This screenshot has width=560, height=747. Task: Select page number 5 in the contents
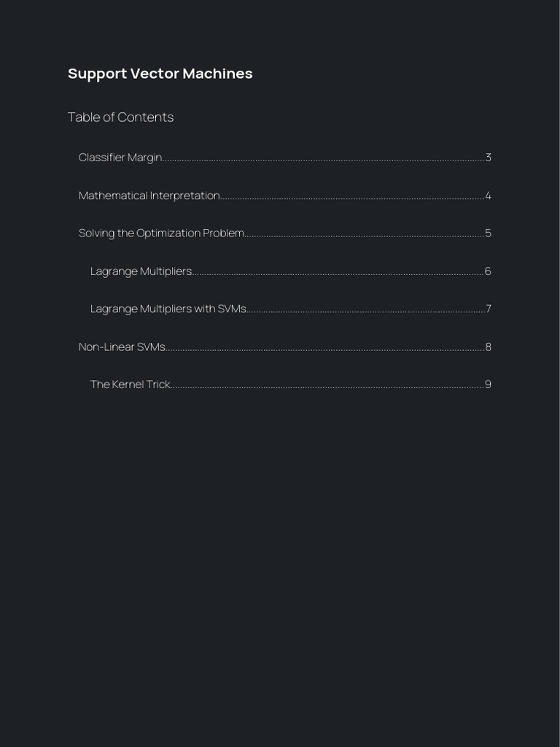488,233
